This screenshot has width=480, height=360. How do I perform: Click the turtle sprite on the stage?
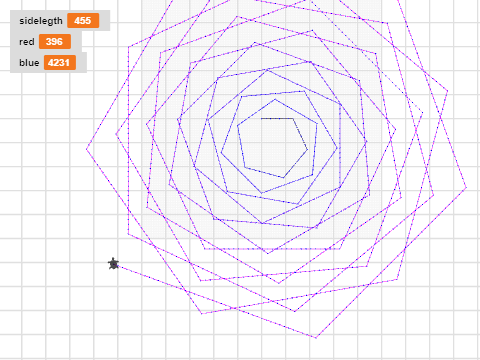click(114, 264)
